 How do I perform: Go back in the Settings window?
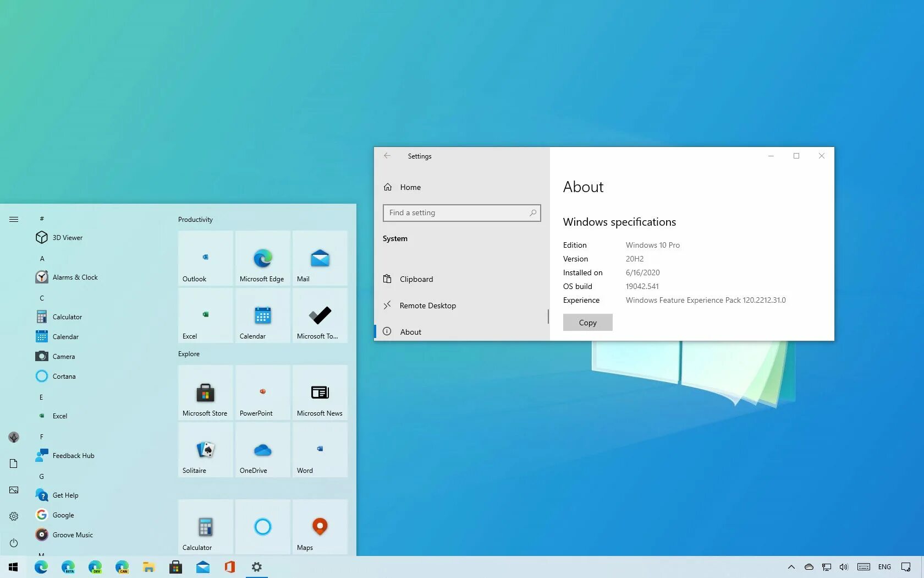click(387, 156)
